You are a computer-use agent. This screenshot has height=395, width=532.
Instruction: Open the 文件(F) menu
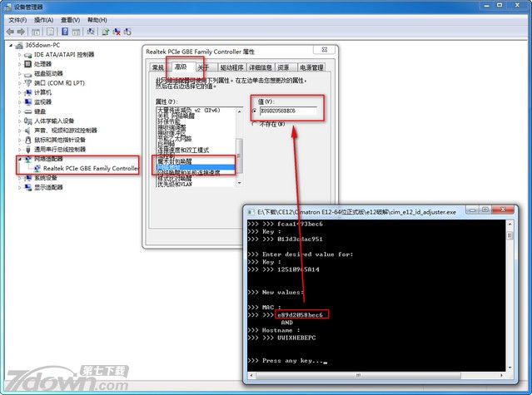click(17, 20)
